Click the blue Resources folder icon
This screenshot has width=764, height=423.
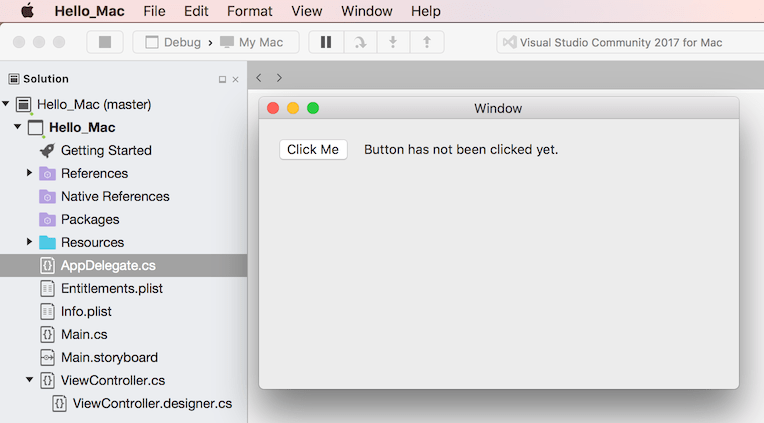(47, 242)
